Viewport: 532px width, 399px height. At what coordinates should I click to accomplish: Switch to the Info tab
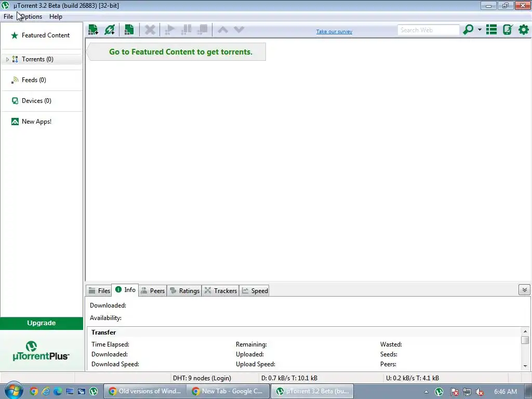click(x=125, y=290)
